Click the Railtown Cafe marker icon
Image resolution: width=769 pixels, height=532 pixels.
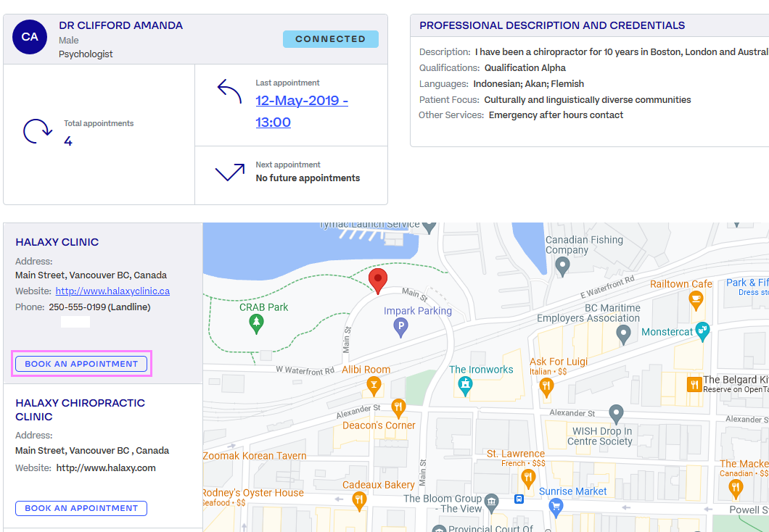pyautogui.click(x=696, y=299)
